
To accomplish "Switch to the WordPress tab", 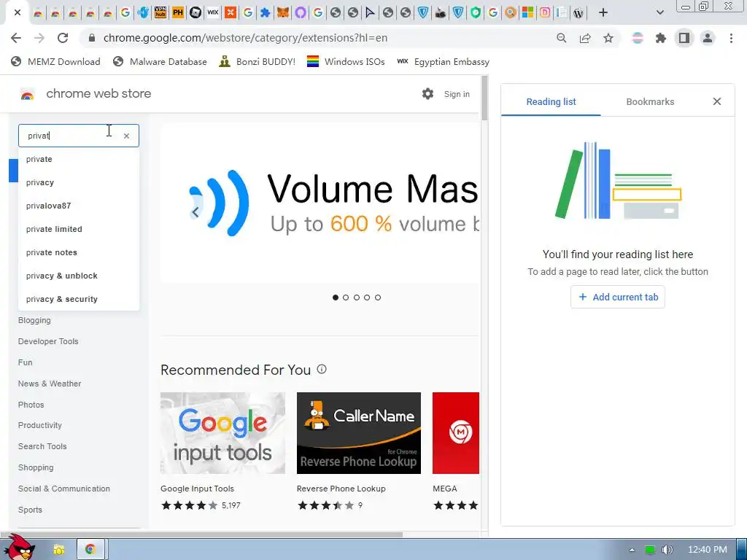I will 578,12.
